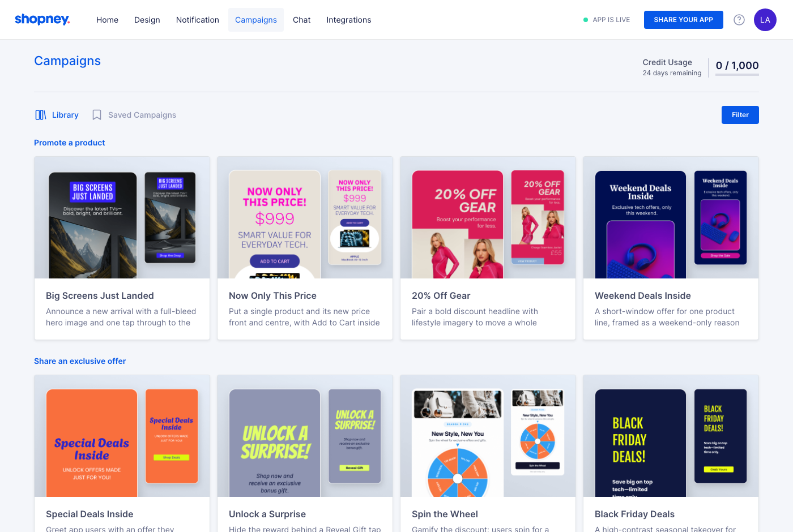Click the 'Unlock a Surprise' card title
Viewport: 793px width, 532px height.
pyautogui.click(x=267, y=514)
